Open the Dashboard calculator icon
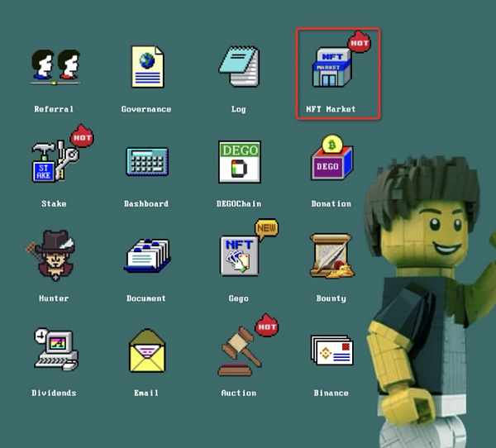496x448 pixels. point(146,161)
